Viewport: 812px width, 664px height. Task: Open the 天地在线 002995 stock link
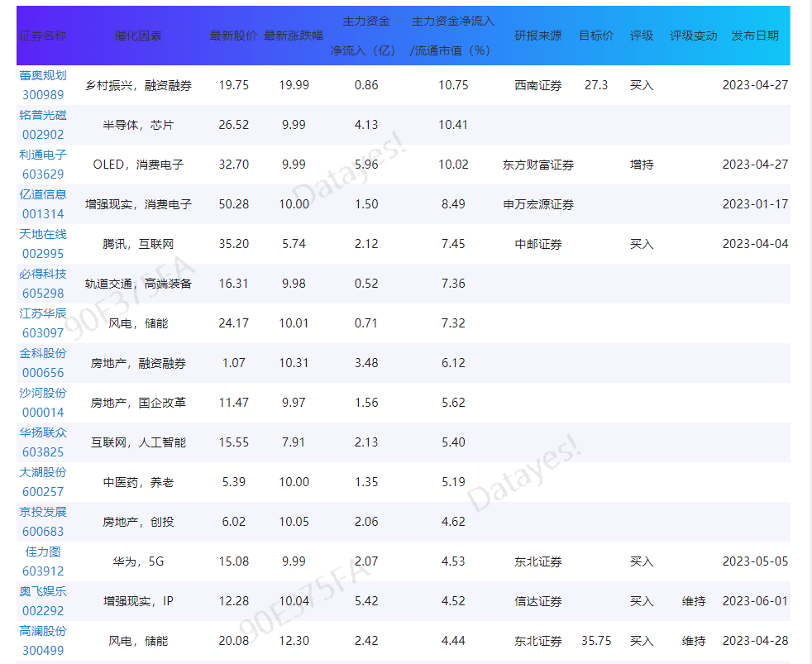pyautogui.click(x=43, y=244)
